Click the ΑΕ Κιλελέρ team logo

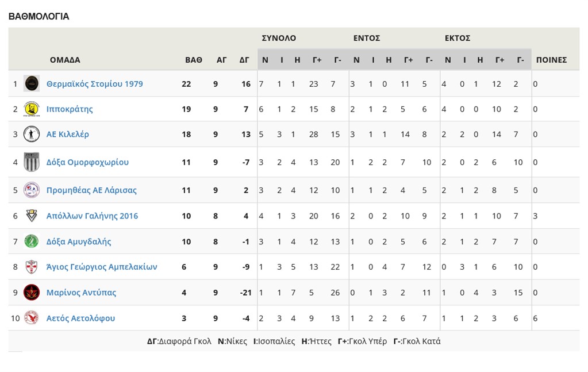click(x=32, y=135)
